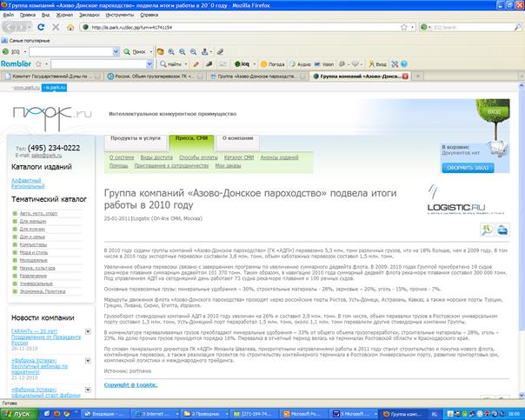Click the ICQ Search magnifier icon
525x420 pixels.
[x=518, y=28]
